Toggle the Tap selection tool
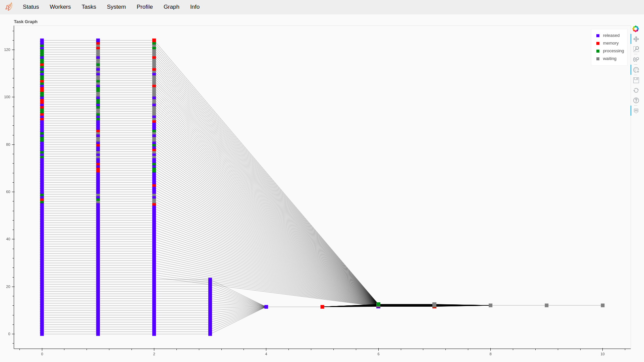This screenshot has height=362, width=644. 636,70
